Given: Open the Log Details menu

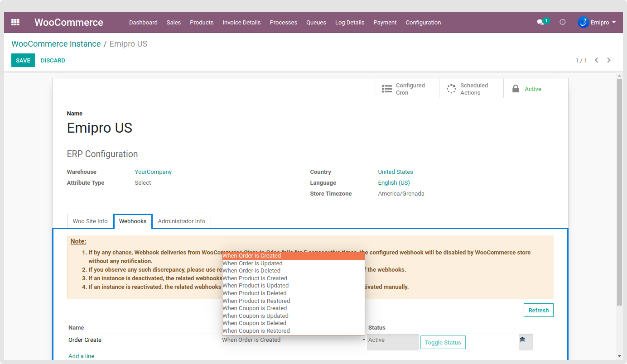Looking at the screenshot, I should click(349, 22).
